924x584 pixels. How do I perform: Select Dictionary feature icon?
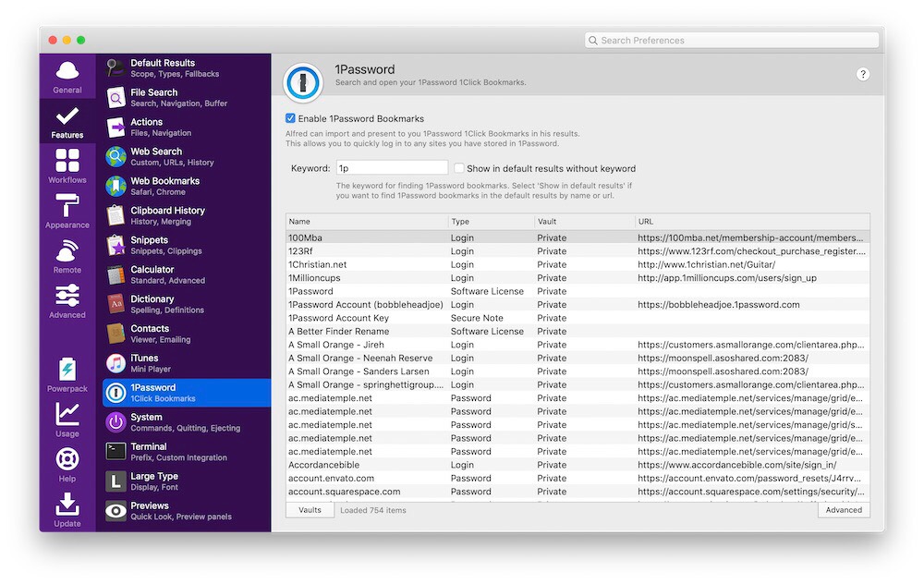(x=116, y=303)
